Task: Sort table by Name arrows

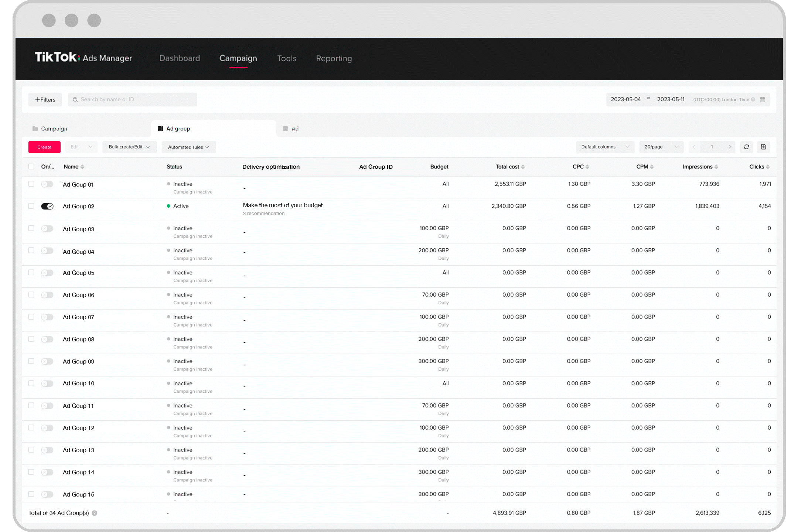Action: pos(82,167)
